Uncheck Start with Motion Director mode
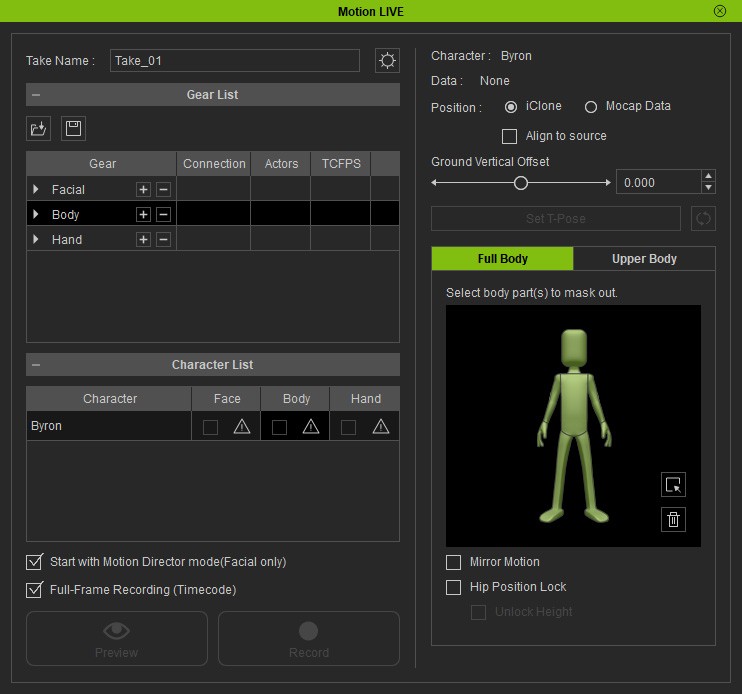Viewport: 742px width, 694px height. pyautogui.click(x=34, y=562)
